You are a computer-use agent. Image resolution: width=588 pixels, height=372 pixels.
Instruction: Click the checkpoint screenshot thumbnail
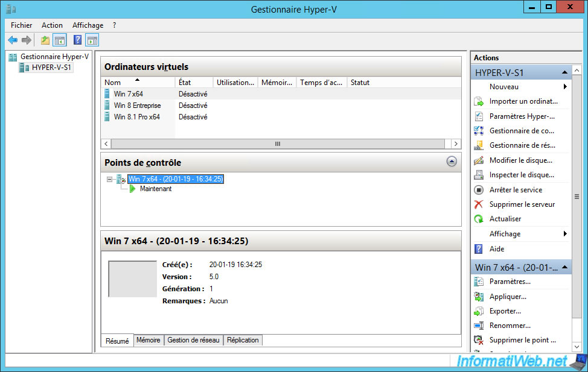(x=132, y=279)
